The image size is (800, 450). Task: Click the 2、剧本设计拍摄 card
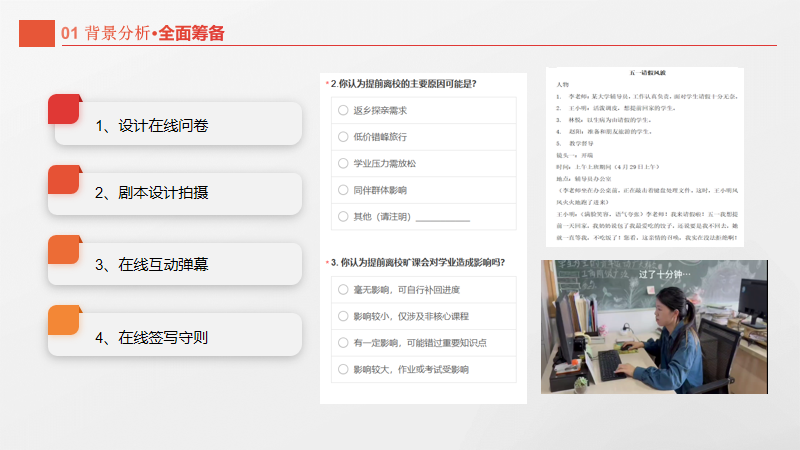click(x=175, y=193)
